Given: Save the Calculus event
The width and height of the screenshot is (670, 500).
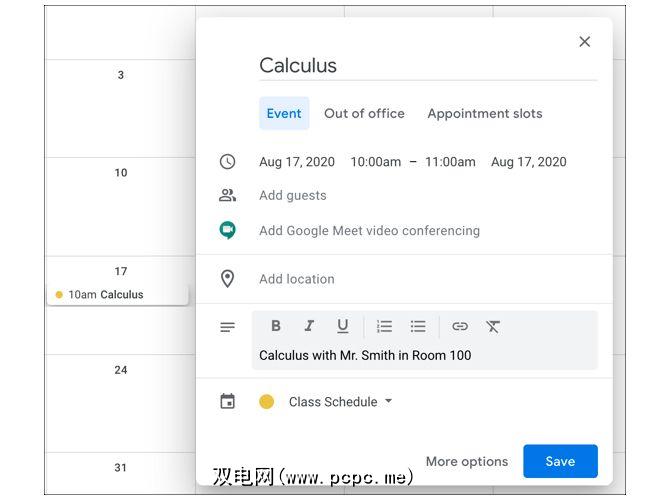Looking at the screenshot, I should (560, 461).
